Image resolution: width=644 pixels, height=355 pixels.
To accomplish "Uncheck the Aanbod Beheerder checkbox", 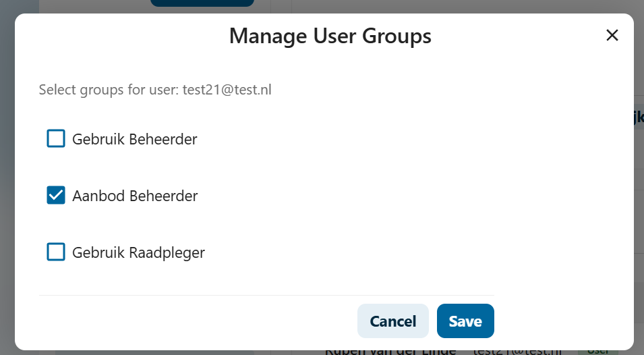I will click(56, 196).
